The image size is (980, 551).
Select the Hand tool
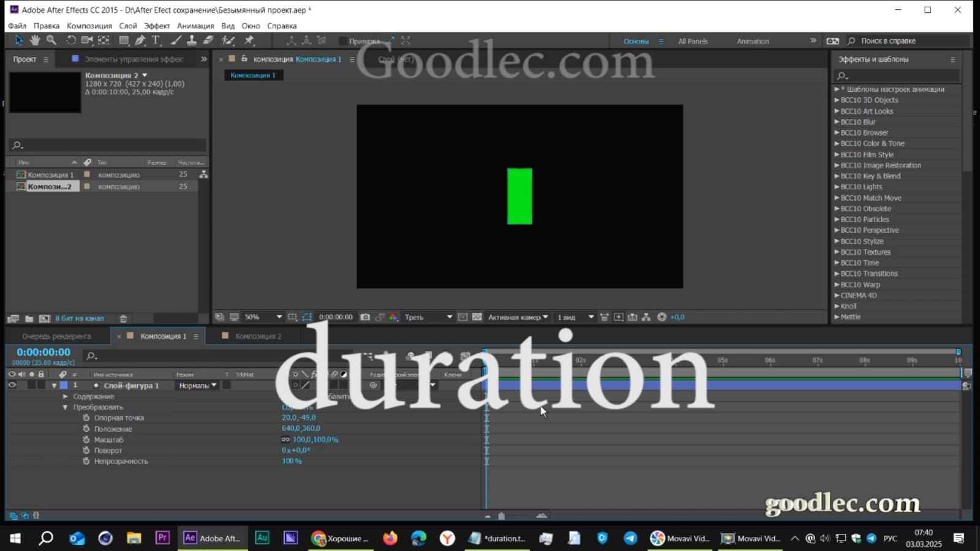pos(35,40)
